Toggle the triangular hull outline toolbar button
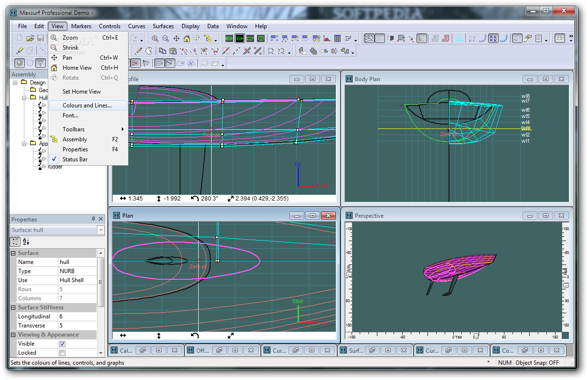 pyautogui.click(x=170, y=63)
